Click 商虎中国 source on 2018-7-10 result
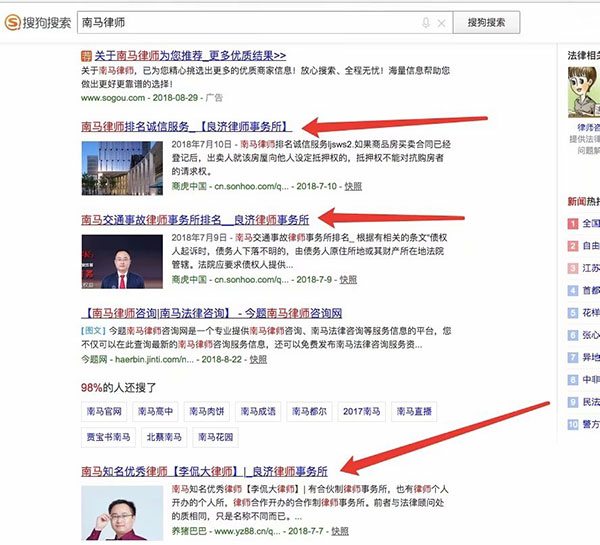This screenshot has width=600, height=545. pyautogui.click(x=189, y=186)
